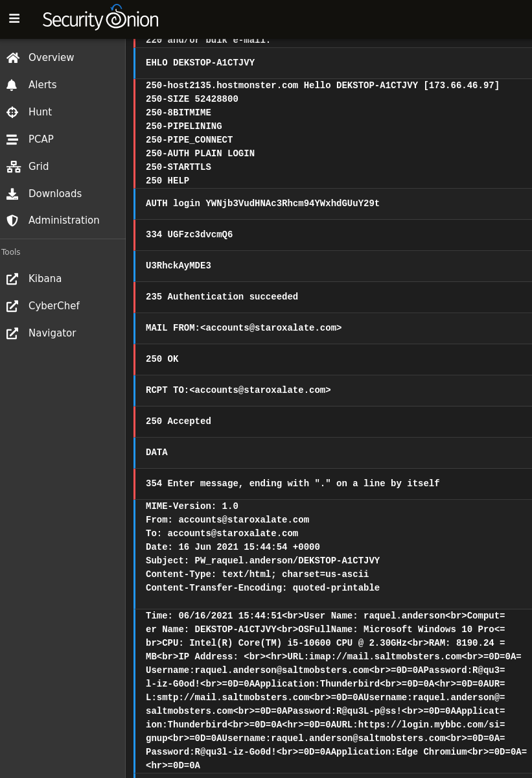Screen dimensions: 532x778
Task: Select the Date 16 Jun 2021 header
Action: [233, 547]
